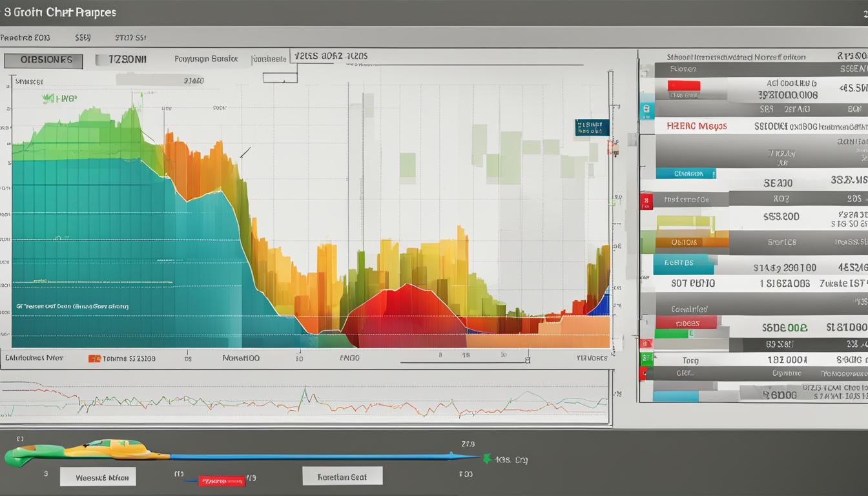Click the Roretian Seat button
The image size is (868, 496).
click(x=342, y=477)
